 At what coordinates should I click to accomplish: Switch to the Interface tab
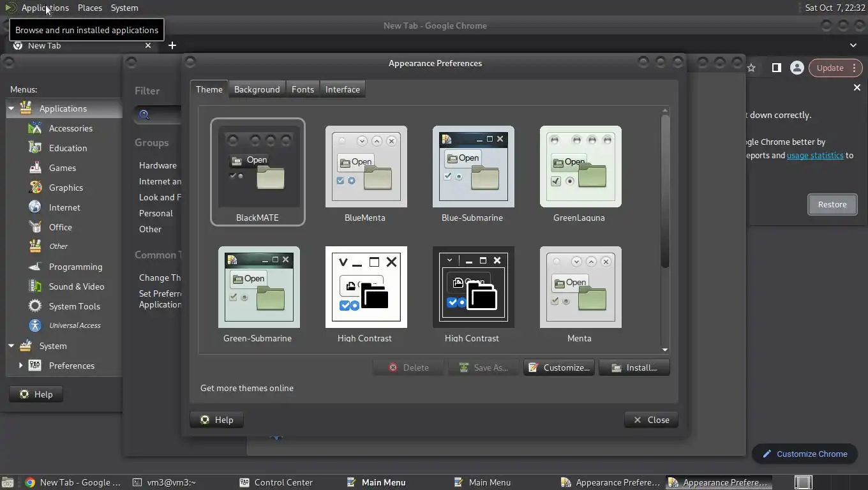[343, 89]
